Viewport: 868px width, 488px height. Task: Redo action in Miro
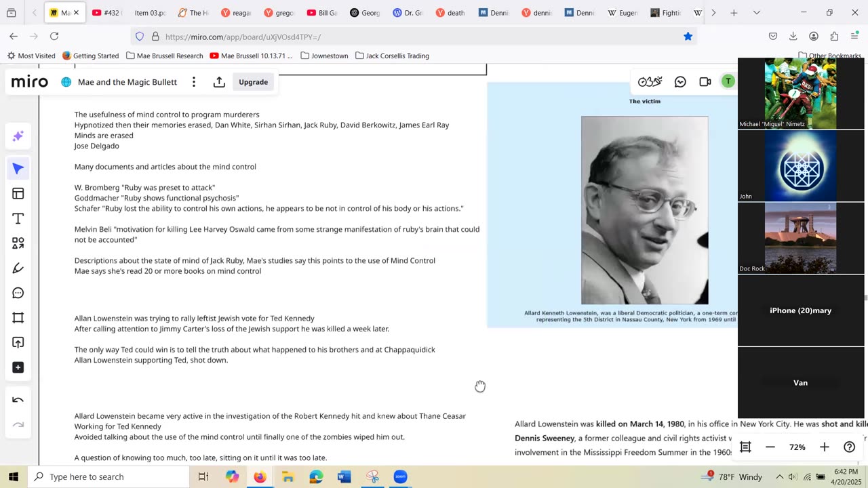pos(18,425)
